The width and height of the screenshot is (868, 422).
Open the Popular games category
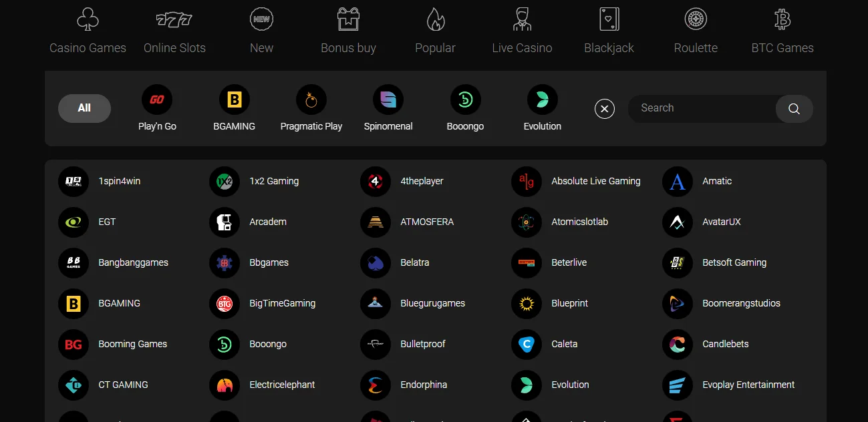(435, 31)
